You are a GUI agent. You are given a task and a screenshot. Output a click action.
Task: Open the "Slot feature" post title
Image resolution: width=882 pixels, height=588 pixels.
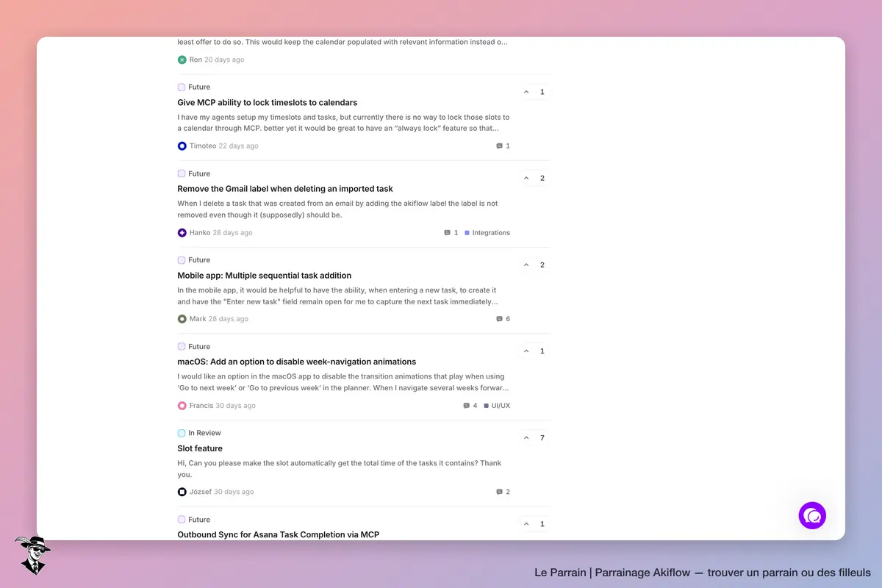tap(200, 448)
